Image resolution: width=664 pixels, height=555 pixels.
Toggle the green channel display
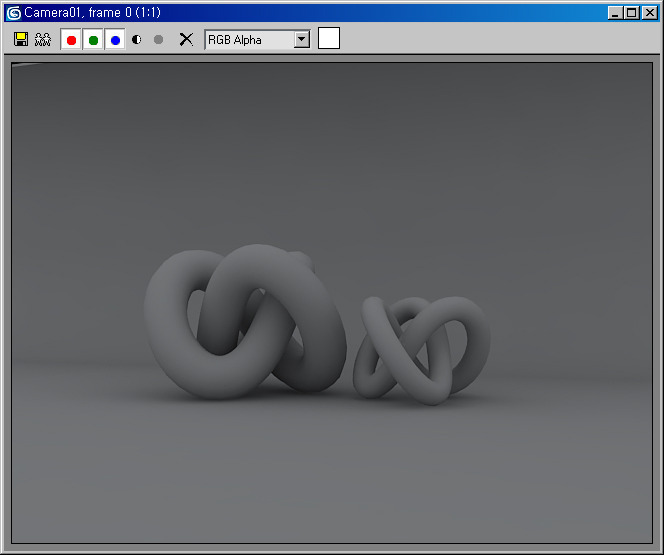point(93,40)
